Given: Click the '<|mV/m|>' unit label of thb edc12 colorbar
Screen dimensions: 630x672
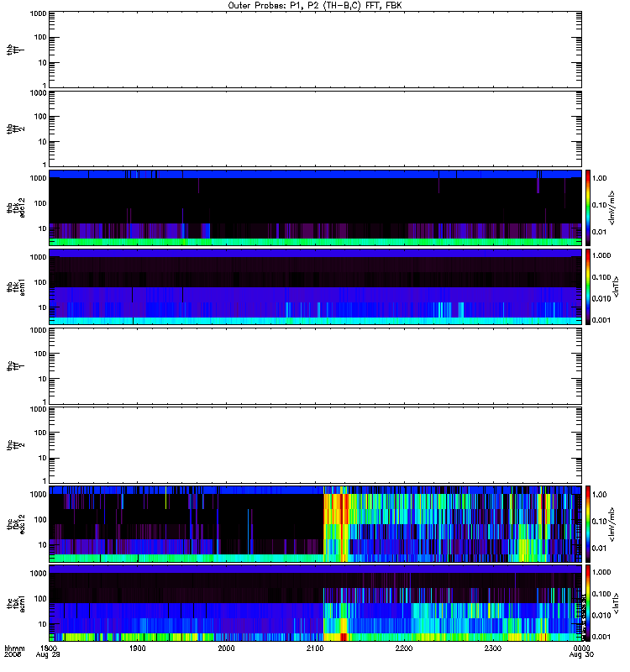Looking at the screenshot, I should pyautogui.click(x=612, y=207).
